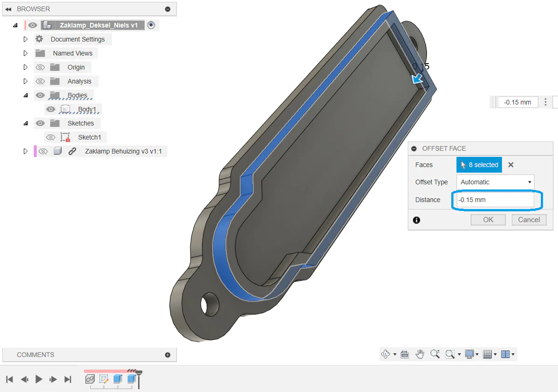Select the Pan hand tool
The image size is (558, 392).
pos(420,354)
